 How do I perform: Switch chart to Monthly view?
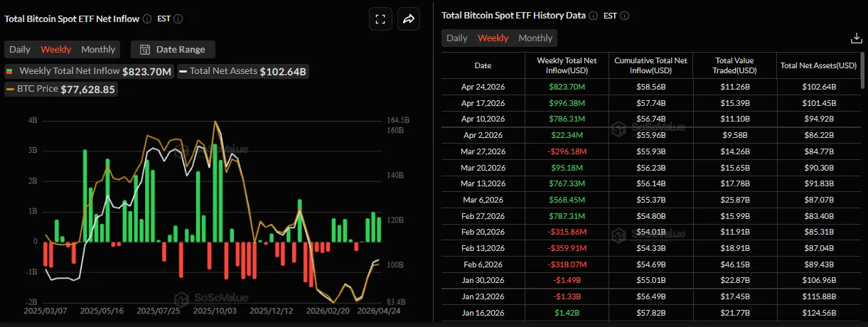click(x=98, y=50)
